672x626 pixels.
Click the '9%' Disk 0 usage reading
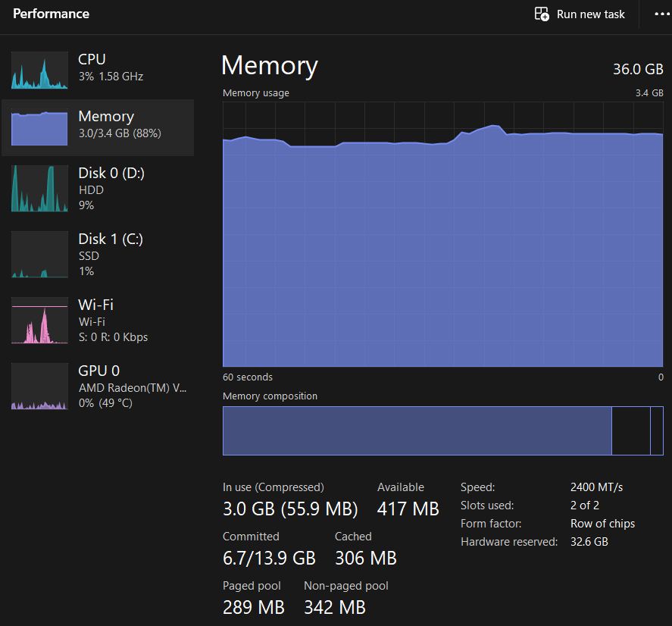86,205
